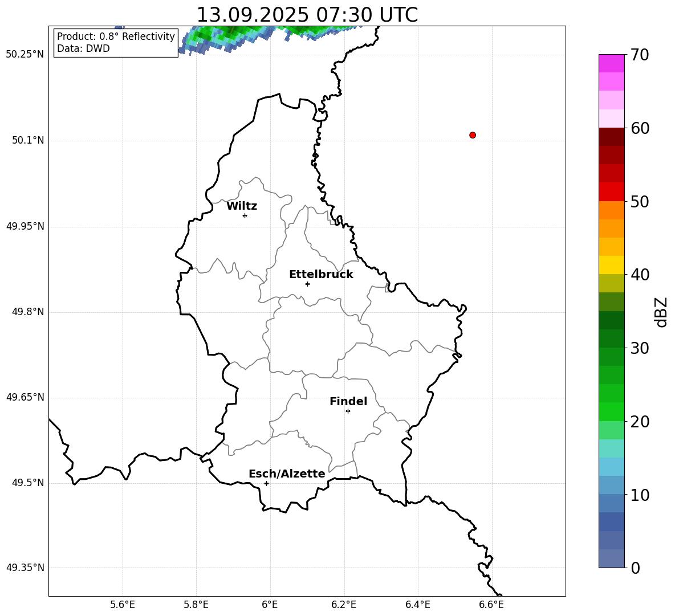Click the Data: DWD text

click(x=83, y=48)
